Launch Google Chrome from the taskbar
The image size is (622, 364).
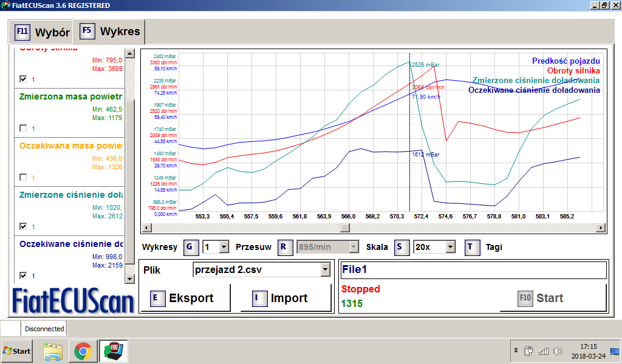pos(83,351)
